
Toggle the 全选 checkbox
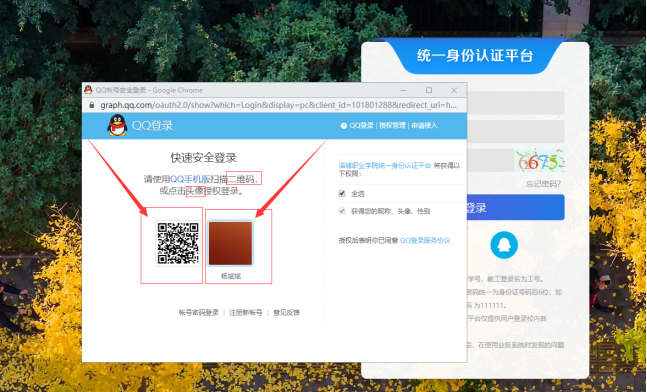342,193
